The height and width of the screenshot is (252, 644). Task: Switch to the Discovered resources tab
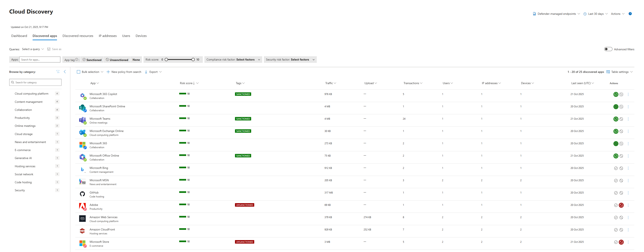[x=78, y=36]
